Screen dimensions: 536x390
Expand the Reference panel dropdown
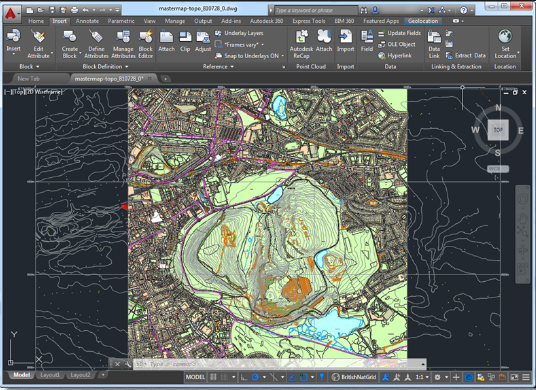pos(218,67)
